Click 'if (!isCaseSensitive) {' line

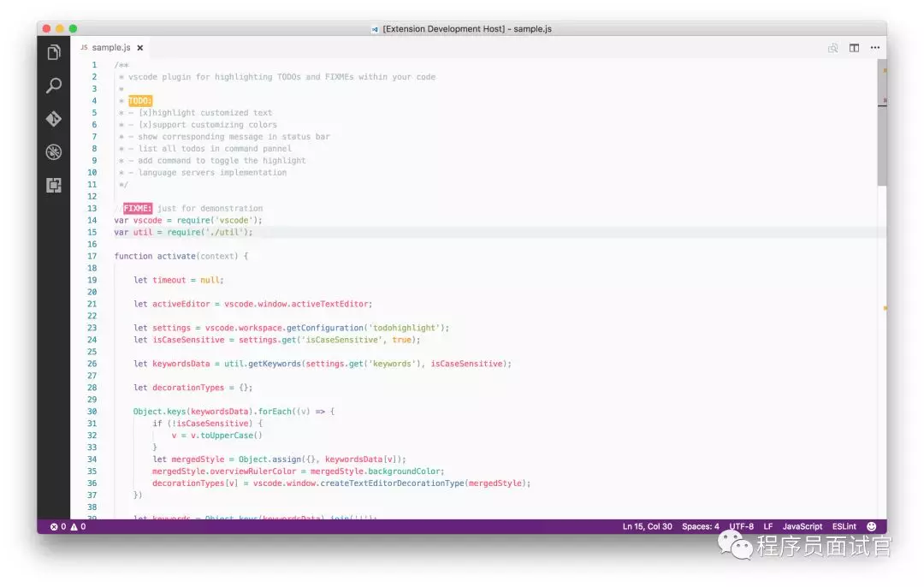(207, 424)
